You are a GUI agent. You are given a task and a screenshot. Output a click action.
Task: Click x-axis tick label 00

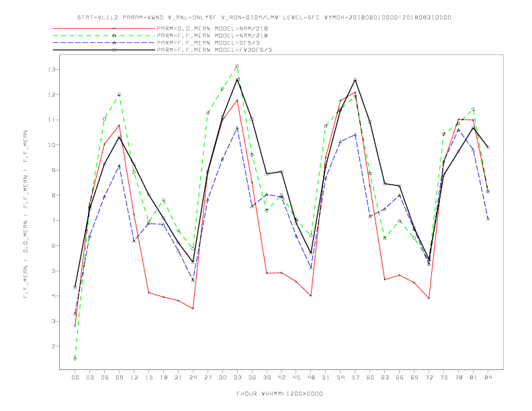click(x=75, y=377)
